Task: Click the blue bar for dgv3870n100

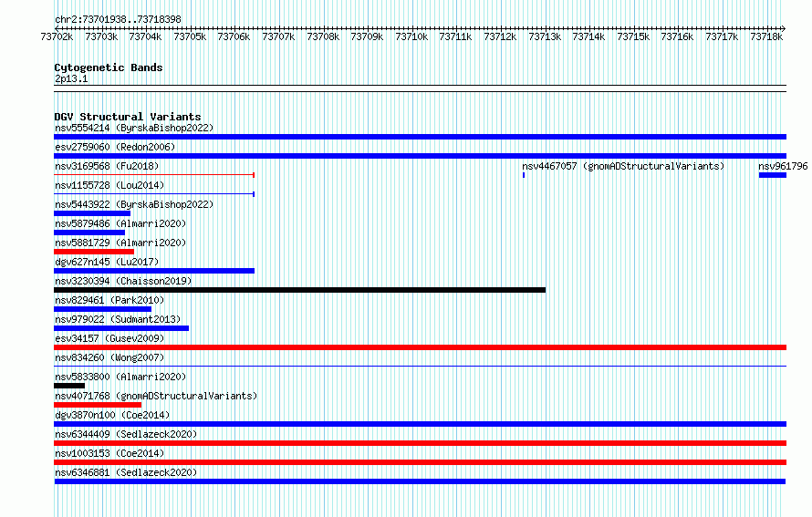Action: pos(420,424)
